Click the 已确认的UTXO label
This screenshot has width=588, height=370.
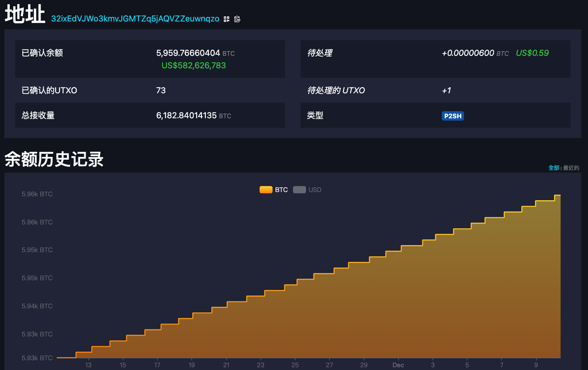click(49, 91)
